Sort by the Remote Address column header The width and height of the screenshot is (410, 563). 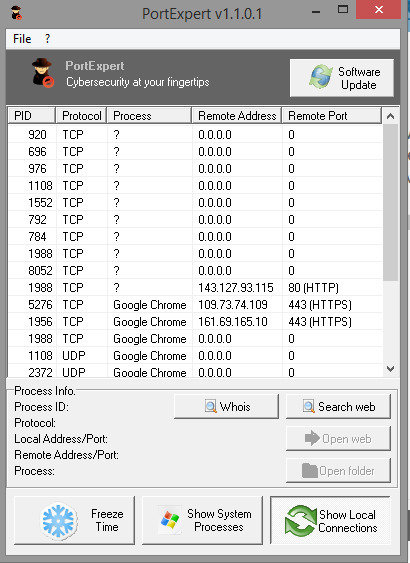(237, 116)
